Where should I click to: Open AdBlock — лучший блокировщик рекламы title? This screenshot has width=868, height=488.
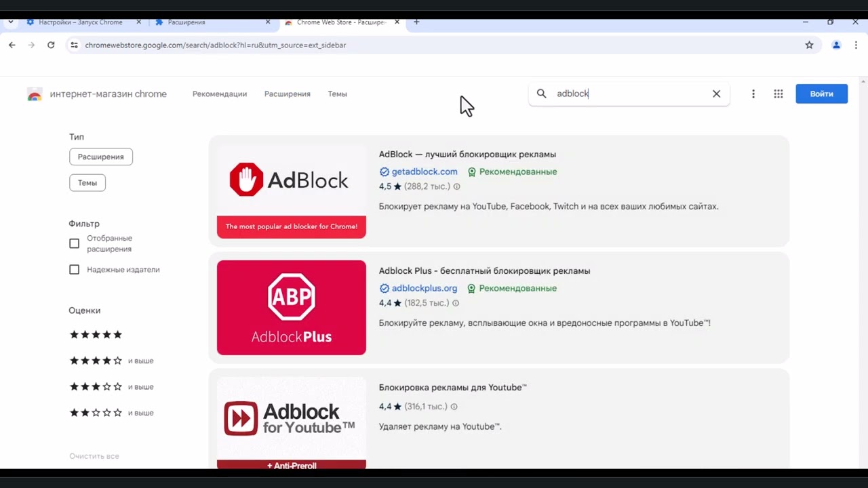pos(467,155)
